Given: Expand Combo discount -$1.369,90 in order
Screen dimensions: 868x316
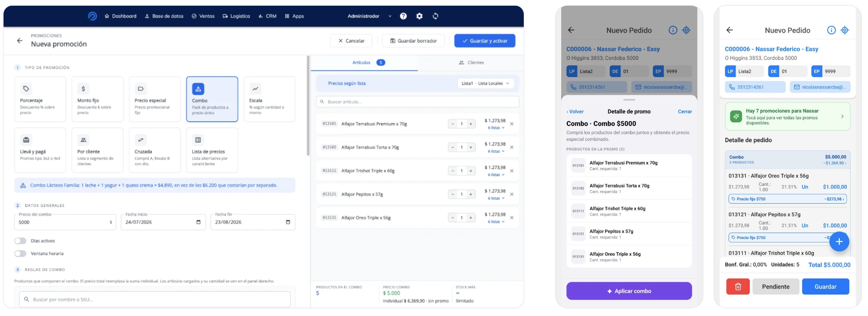Looking at the screenshot, I should coord(835,163).
